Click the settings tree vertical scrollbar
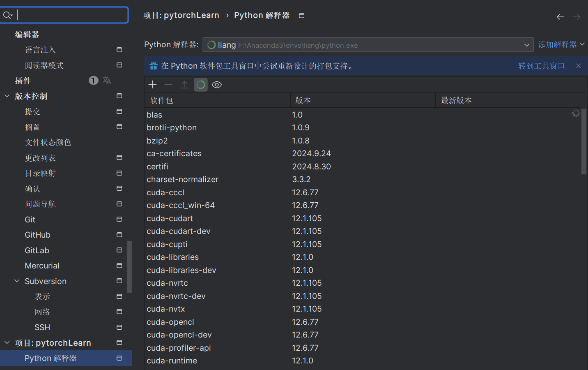Image resolution: width=588 pixels, height=370 pixels. coord(129,266)
